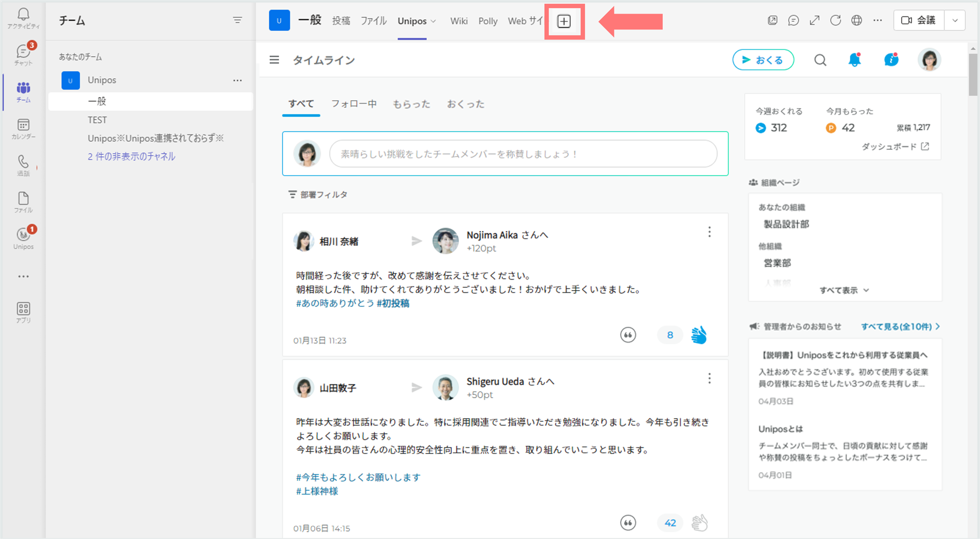
Task: Clap for the 山田敦子 post
Action: [x=700, y=523]
